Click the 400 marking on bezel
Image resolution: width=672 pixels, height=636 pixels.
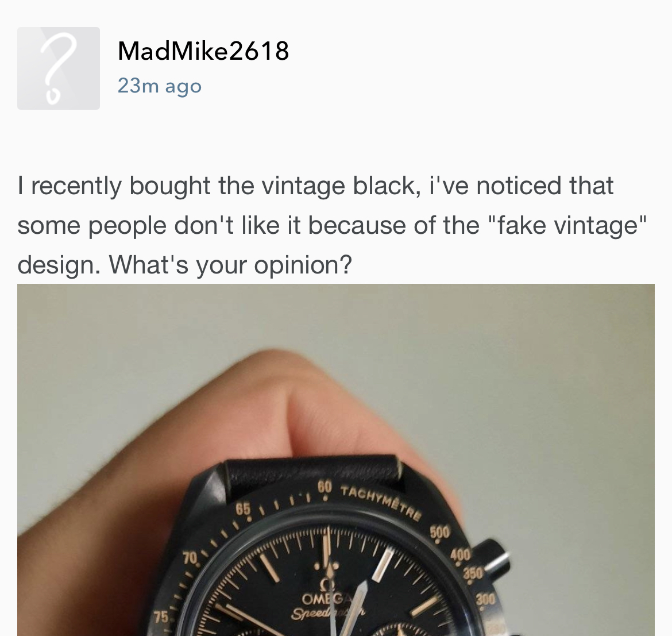pyautogui.click(x=460, y=556)
